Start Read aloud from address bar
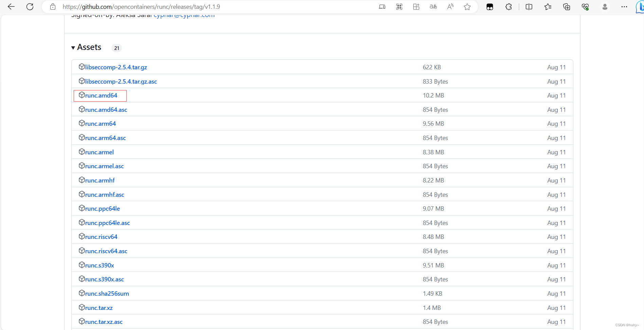This screenshot has width=644, height=330. point(450,7)
